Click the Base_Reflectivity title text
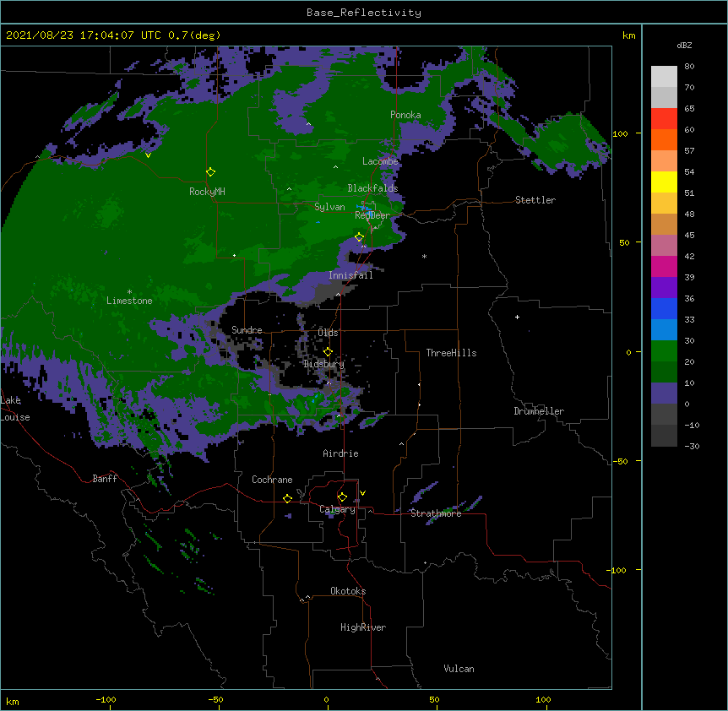 (x=364, y=13)
